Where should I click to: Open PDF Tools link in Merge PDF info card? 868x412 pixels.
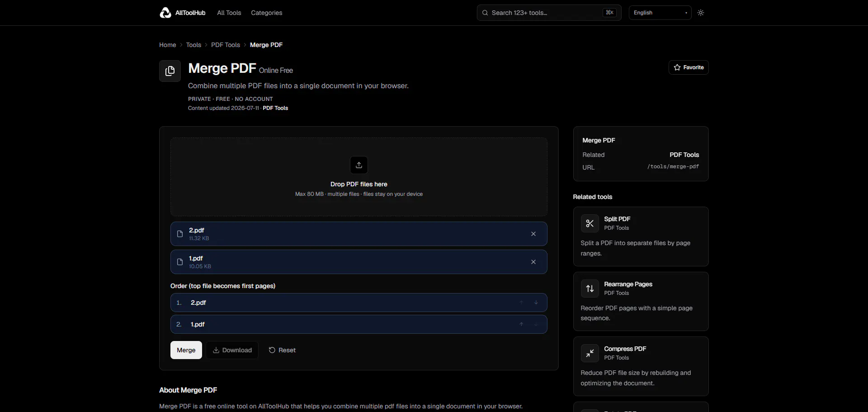click(x=684, y=155)
